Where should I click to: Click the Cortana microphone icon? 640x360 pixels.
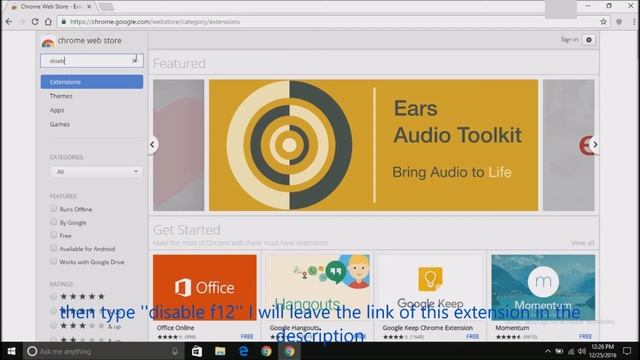pos(175,351)
